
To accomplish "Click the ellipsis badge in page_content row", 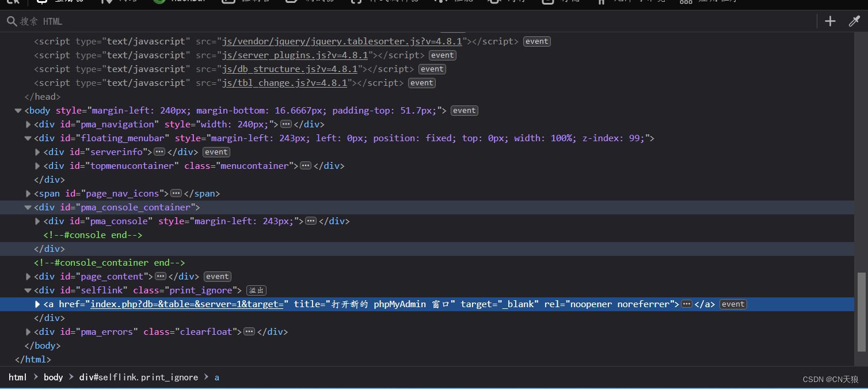I will click(161, 277).
